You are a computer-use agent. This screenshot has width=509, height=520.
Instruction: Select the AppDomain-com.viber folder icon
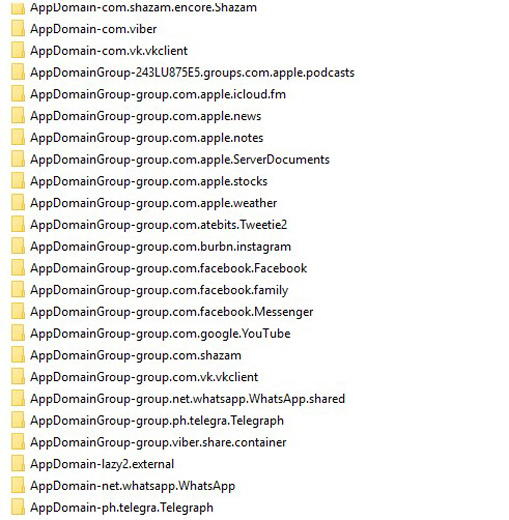pos(18,28)
